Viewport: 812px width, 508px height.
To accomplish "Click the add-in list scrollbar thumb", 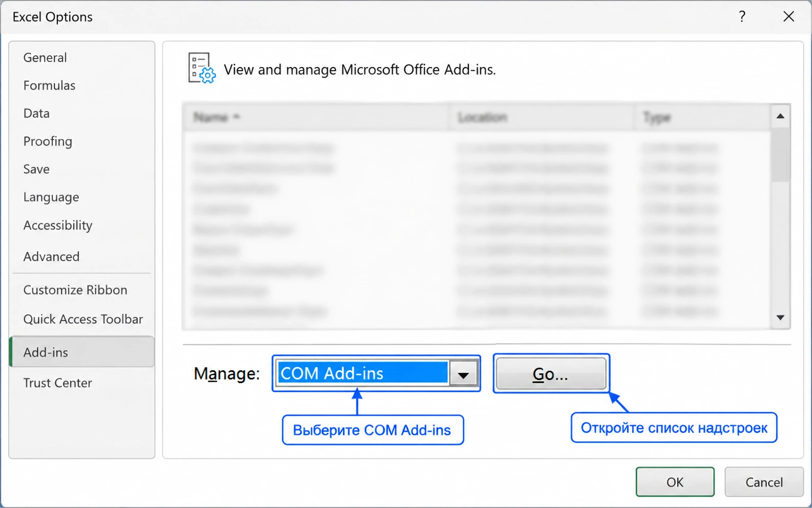I will (780, 155).
